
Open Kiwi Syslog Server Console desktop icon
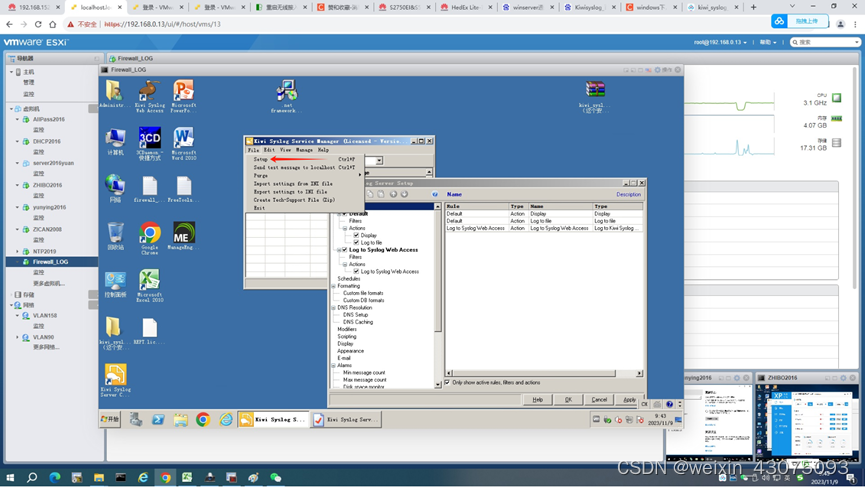(115, 380)
